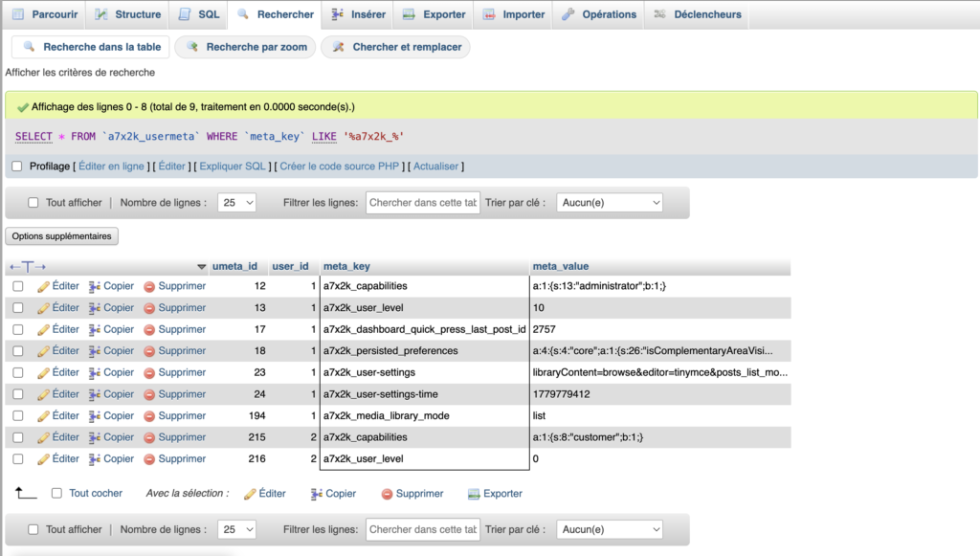Click the copy icon in row umeta_id 215
The width and height of the screenshot is (980, 556).
point(95,438)
